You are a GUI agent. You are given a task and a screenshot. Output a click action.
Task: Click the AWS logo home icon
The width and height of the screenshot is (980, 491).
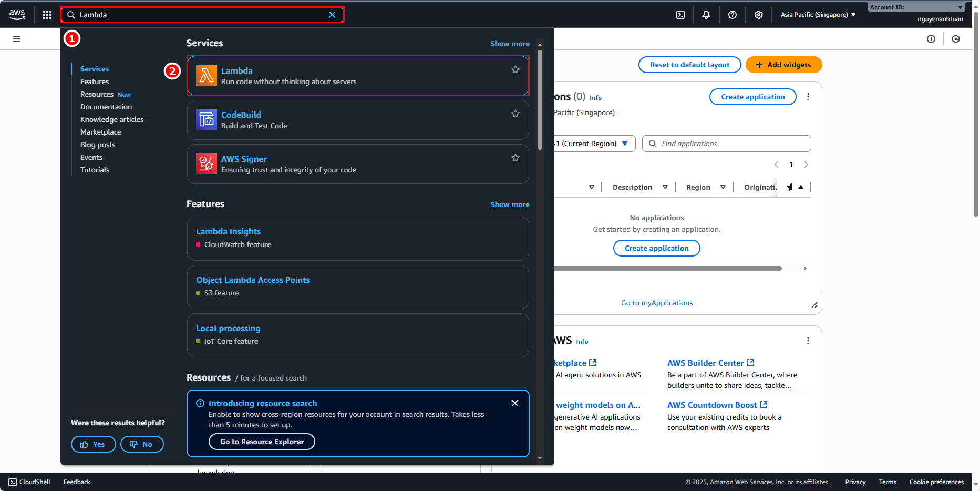click(x=17, y=15)
